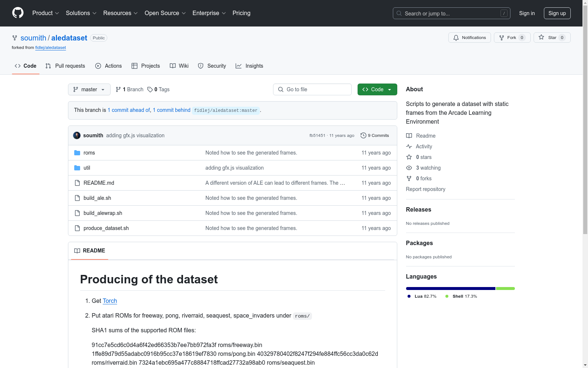Click the produce_dataset.sh file icon

tap(77, 228)
